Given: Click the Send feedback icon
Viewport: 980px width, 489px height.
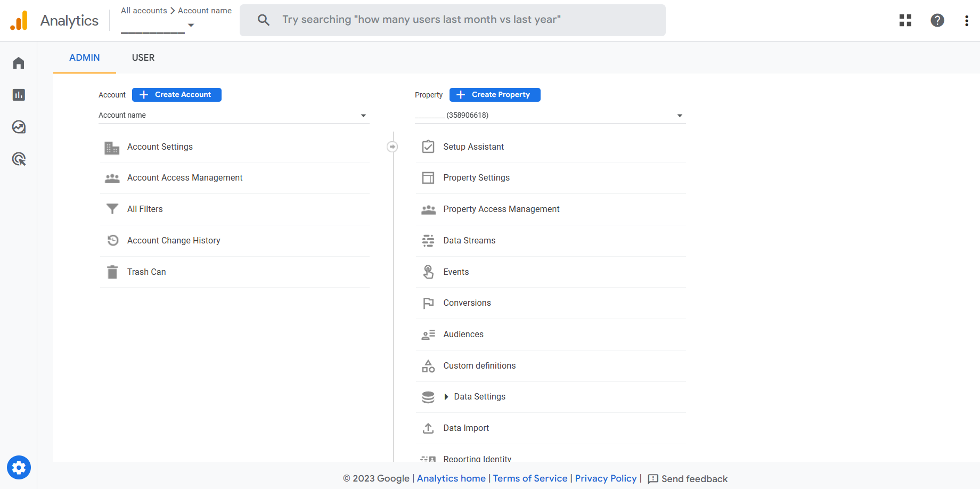Looking at the screenshot, I should pos(653,479).
